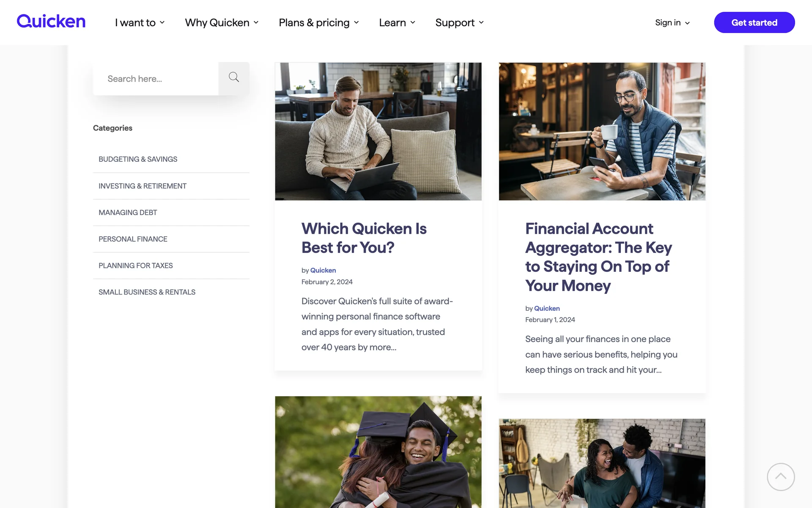The image size is (812, 508).
Task: Open the Sign in dropdown
Action: [x=672, y=22]
